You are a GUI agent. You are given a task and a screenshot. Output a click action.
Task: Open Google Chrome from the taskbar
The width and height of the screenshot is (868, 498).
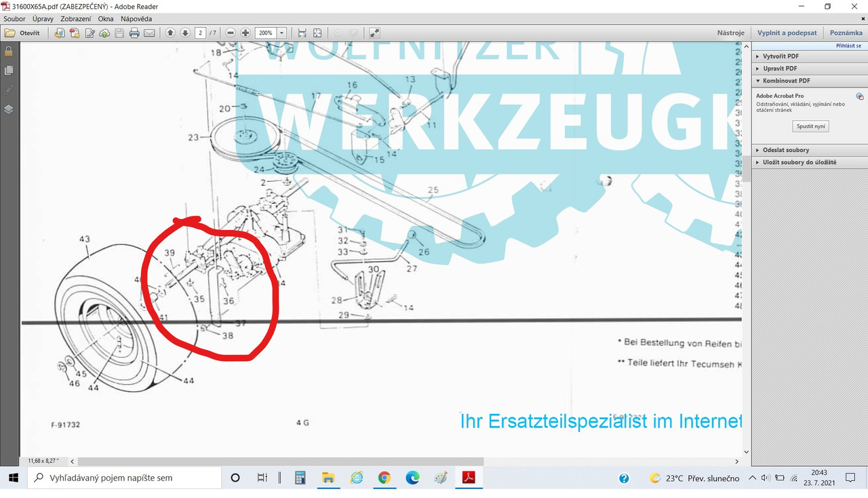click(x=384, y=478)
